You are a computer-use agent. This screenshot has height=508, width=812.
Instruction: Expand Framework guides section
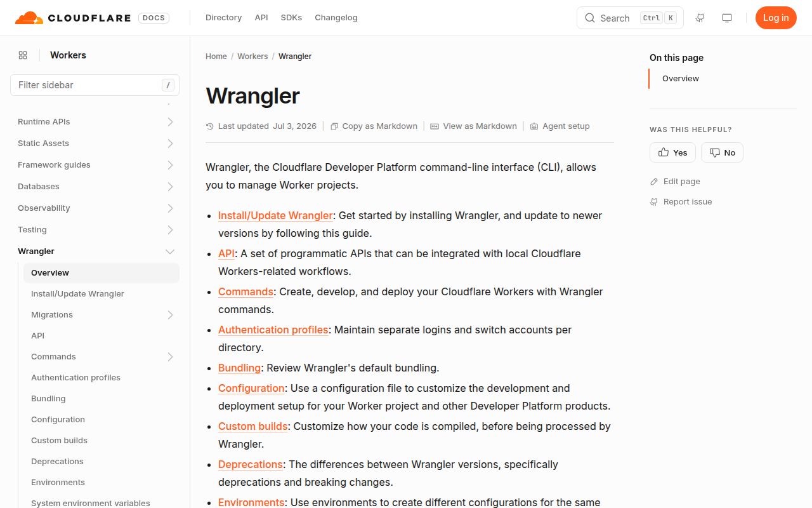pyautogui.click(x=170, y=165)
